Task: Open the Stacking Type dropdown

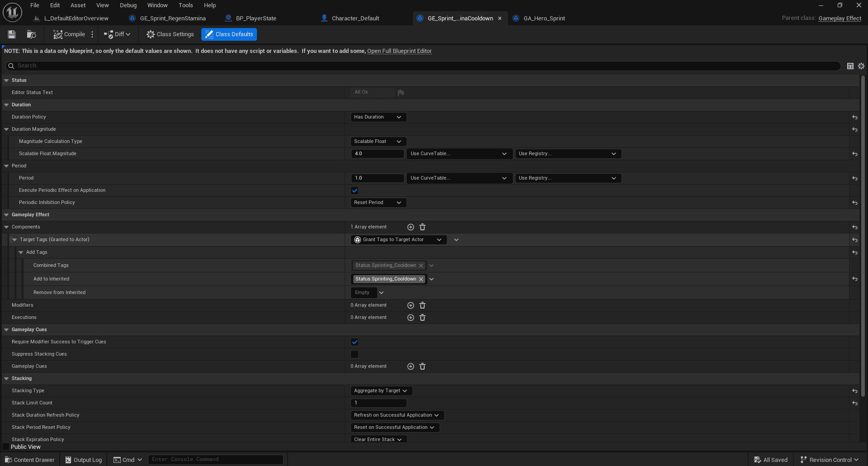Action: [381, 391]
